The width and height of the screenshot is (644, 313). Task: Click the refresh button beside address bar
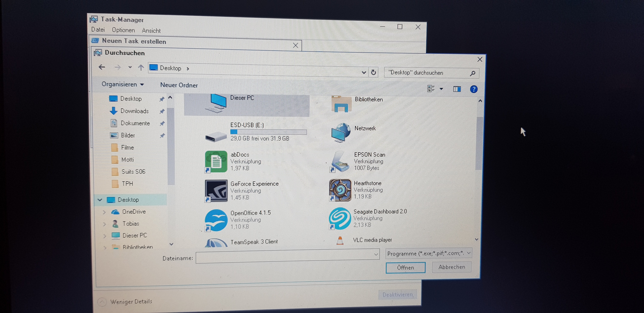[373, 73]
